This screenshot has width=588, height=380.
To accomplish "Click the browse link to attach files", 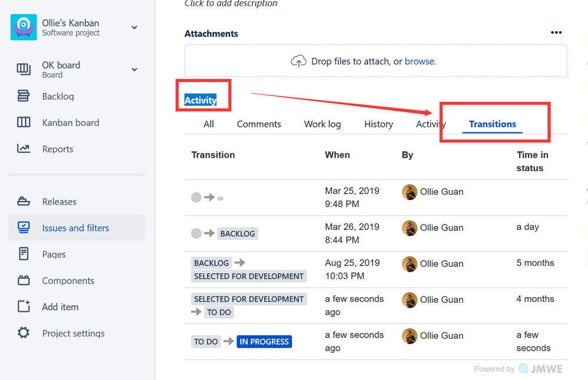I will (x=420, y=61).
